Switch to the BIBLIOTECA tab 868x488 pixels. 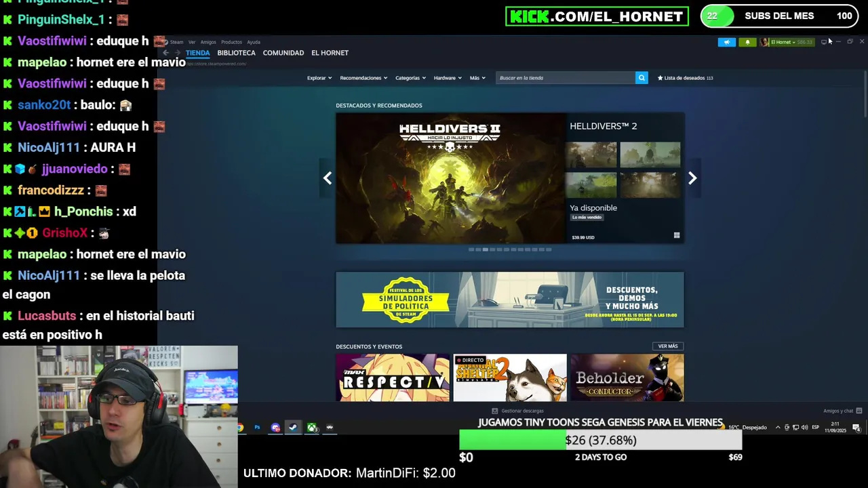[236, 53]
